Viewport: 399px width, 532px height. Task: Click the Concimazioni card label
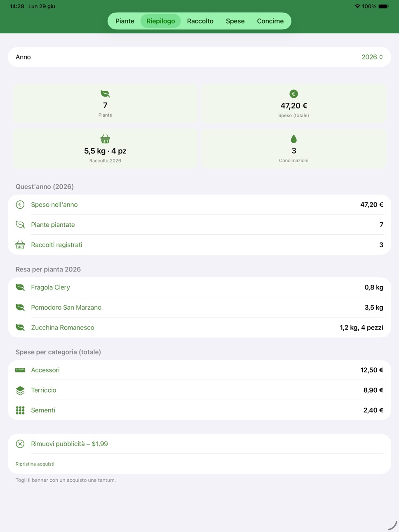293,160
